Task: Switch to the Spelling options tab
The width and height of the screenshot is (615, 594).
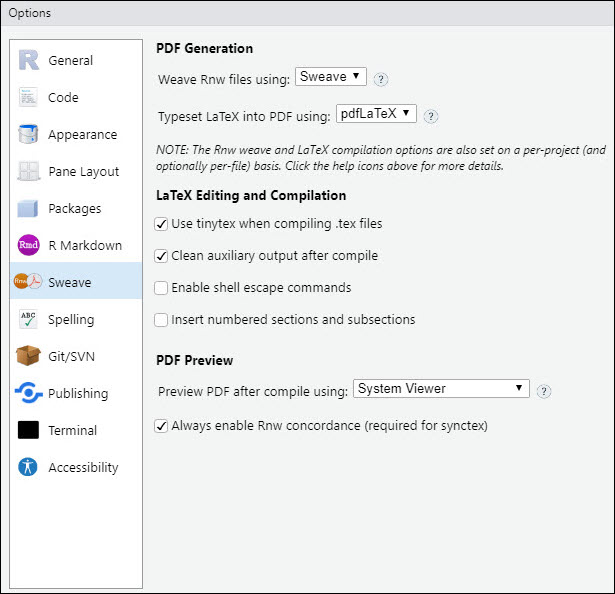Action: tap(71, 319)
